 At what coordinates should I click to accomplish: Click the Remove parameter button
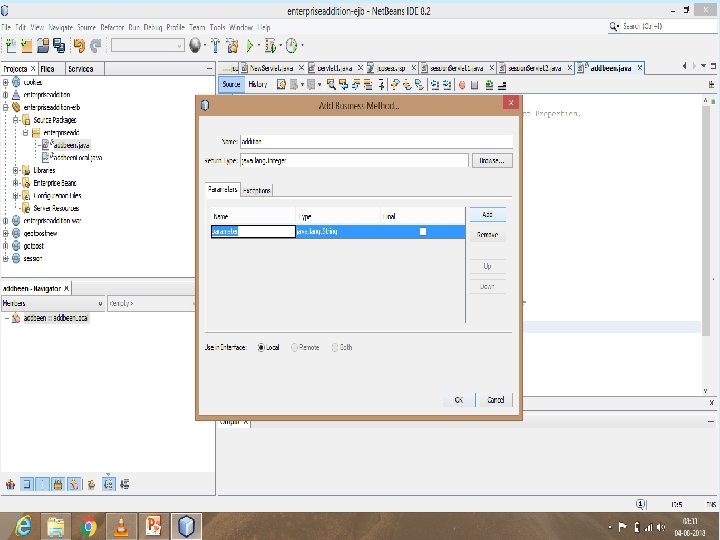pos(487,235)
